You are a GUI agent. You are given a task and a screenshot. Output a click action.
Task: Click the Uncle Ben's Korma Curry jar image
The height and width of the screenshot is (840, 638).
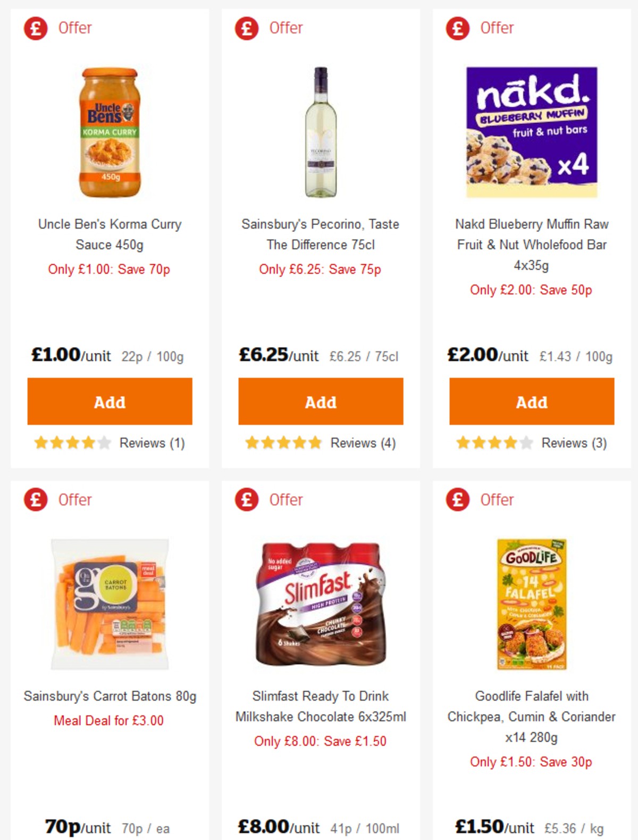click(110, 132)
